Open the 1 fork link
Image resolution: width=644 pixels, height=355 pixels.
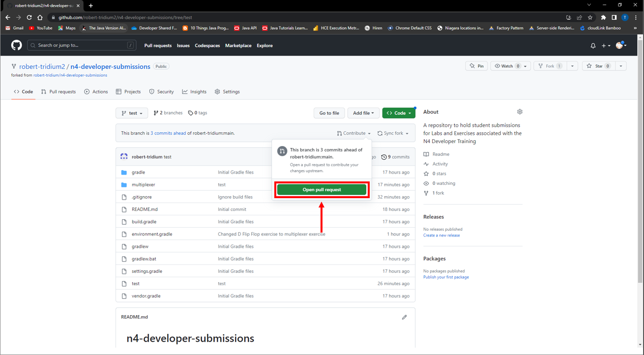click(x=434, y=193)
